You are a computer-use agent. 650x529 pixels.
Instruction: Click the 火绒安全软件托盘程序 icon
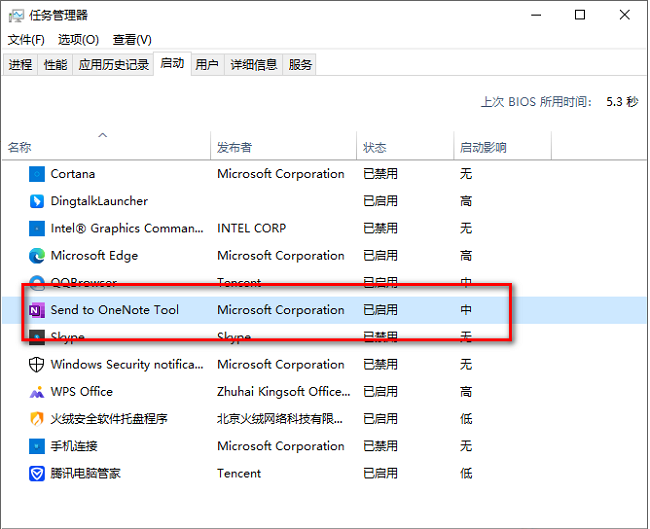[36, 419]
